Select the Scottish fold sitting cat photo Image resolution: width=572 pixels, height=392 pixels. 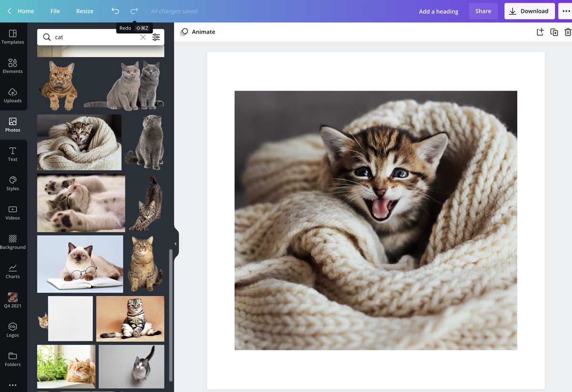[x=130, y=319]
